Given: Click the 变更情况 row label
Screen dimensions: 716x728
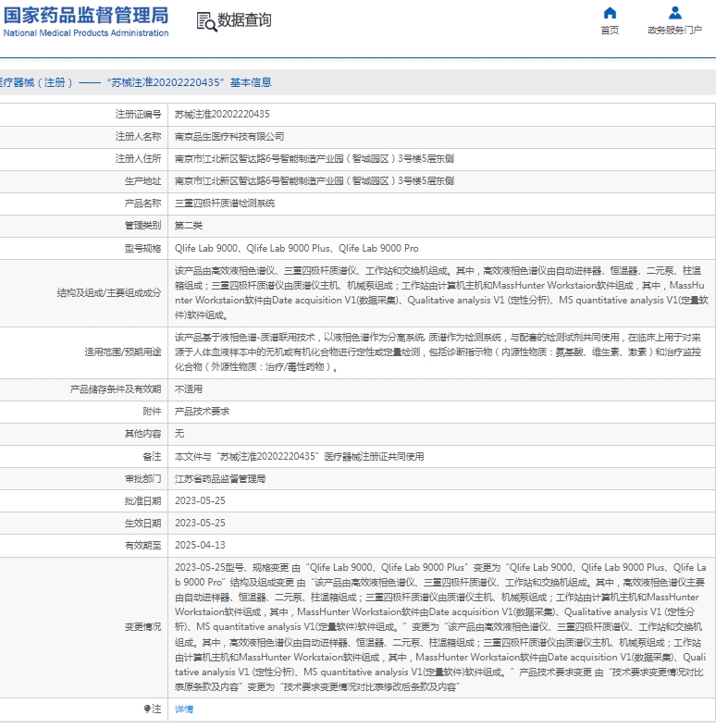Looking at the screenshot, I should coord(143,627).
